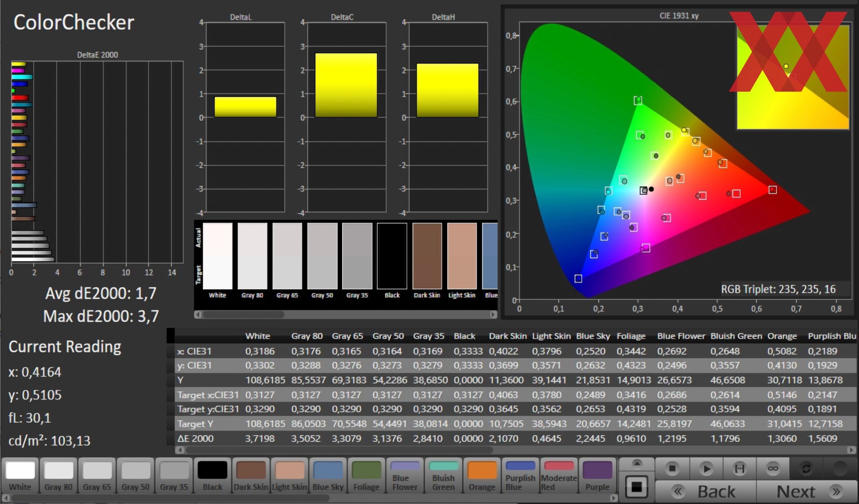Click the Gray 80 comparison swatch
Screen dimensions: 859x504
(252, 256)
